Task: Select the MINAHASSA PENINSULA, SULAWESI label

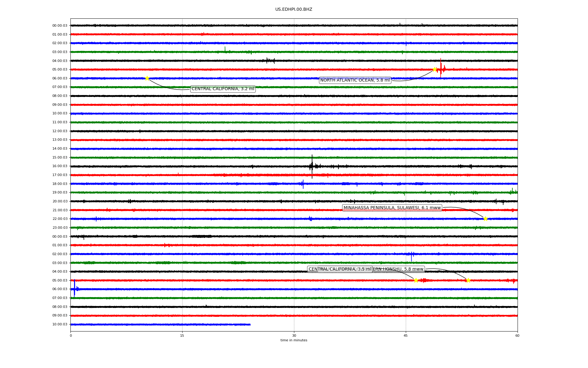Action: click(x=392, y=208)
